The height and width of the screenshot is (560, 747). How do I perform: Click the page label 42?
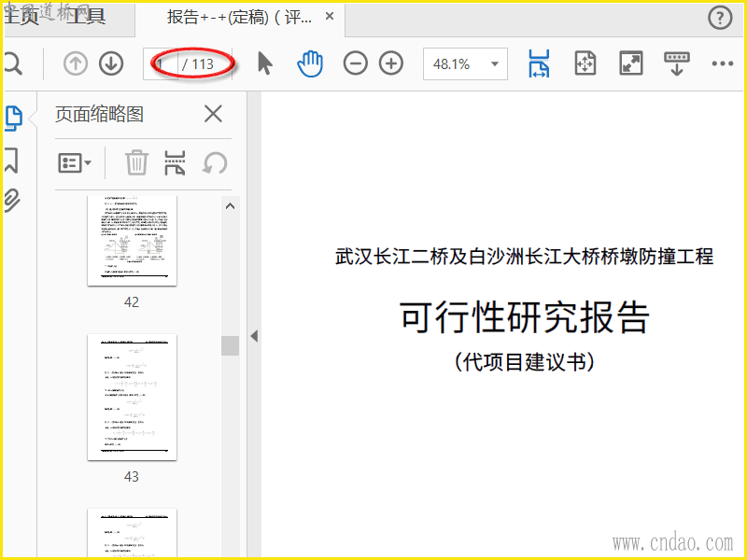click(x=132, y=302)
